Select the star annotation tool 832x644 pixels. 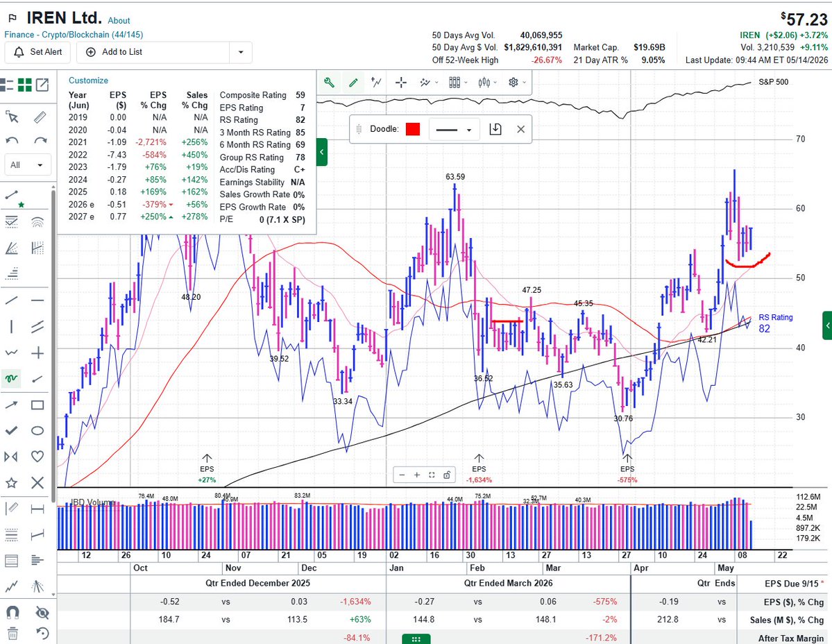click(x=11, y=482)
